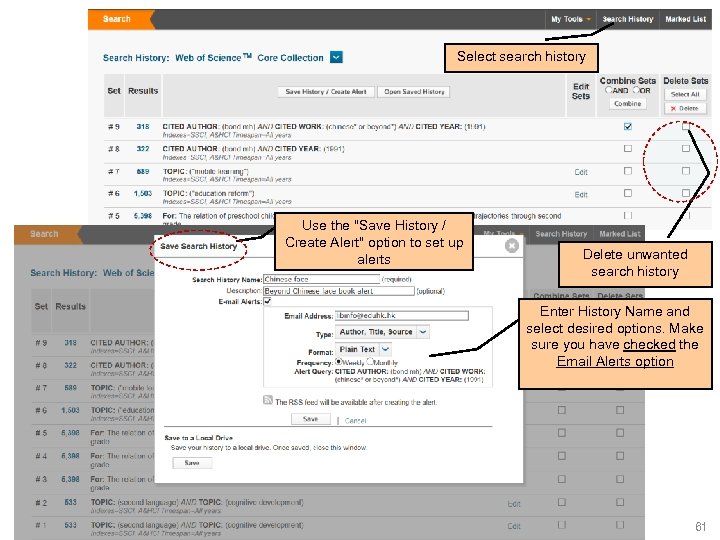Viewport: 720px width, 540px height.
Task: Check combine checkbox for set #7
Action: 628,171
